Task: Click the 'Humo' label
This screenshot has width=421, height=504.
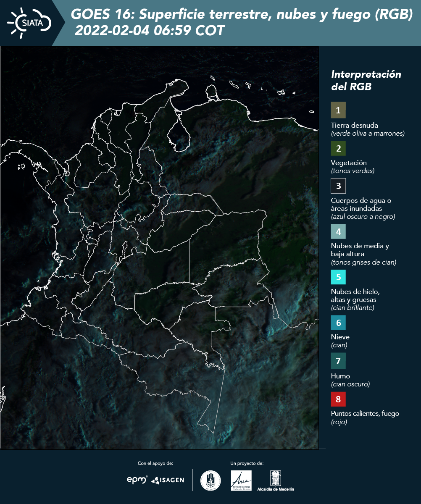Action: point(340,376)
